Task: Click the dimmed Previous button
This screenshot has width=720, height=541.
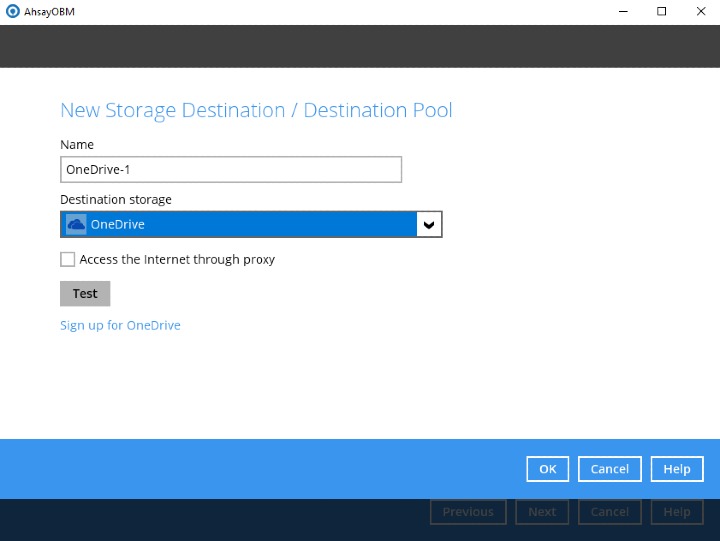Action: (468, 512)
